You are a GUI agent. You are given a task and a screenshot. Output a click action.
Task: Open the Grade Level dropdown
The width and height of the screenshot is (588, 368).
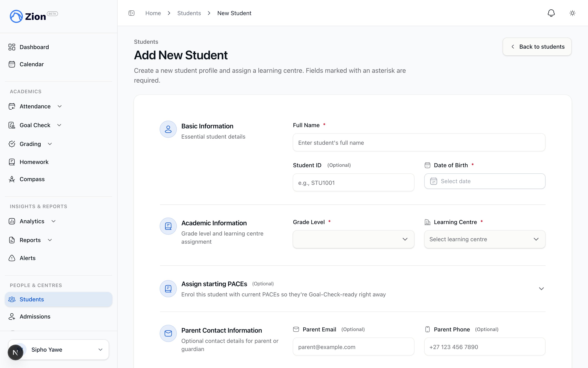pos(353,239)
